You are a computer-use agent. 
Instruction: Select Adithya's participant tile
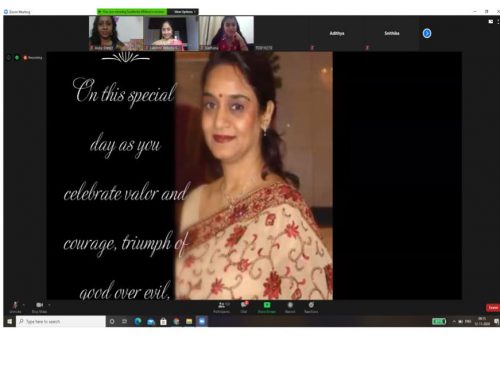click(x=337, y=33)
